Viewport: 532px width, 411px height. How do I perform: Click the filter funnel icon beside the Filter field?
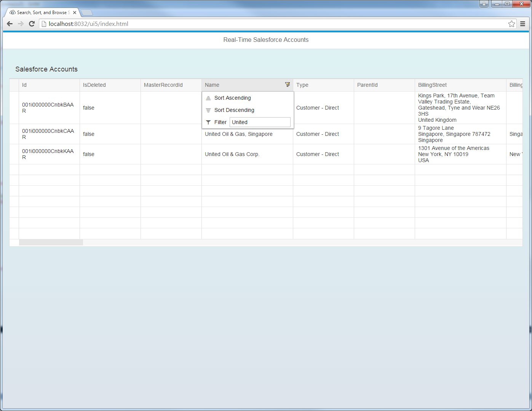[x=208, y=122]
